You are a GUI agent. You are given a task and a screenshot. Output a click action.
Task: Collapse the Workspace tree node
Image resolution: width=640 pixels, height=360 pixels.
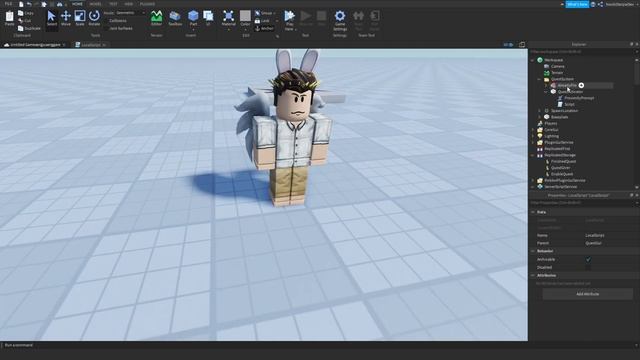[x=533, y=60]
